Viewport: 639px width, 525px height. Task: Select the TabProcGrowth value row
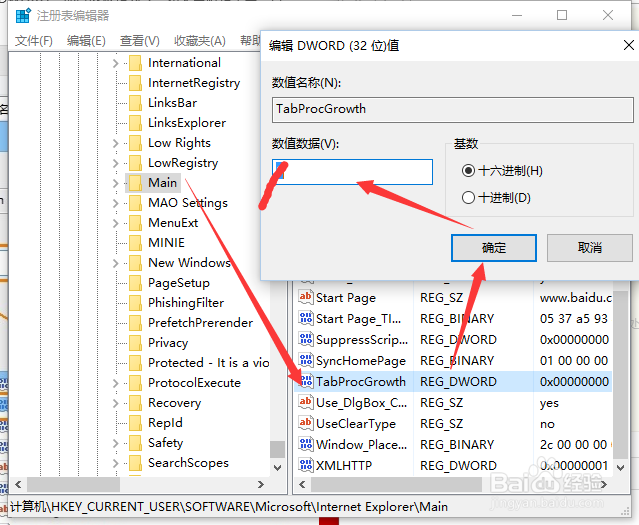pyautogui.click(x=453, y=382)
